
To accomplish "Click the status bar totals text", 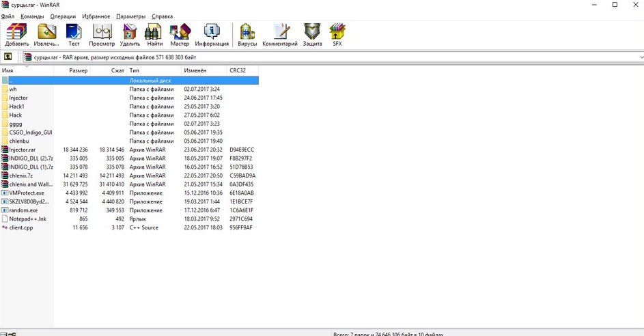I will tap(389, 334).
